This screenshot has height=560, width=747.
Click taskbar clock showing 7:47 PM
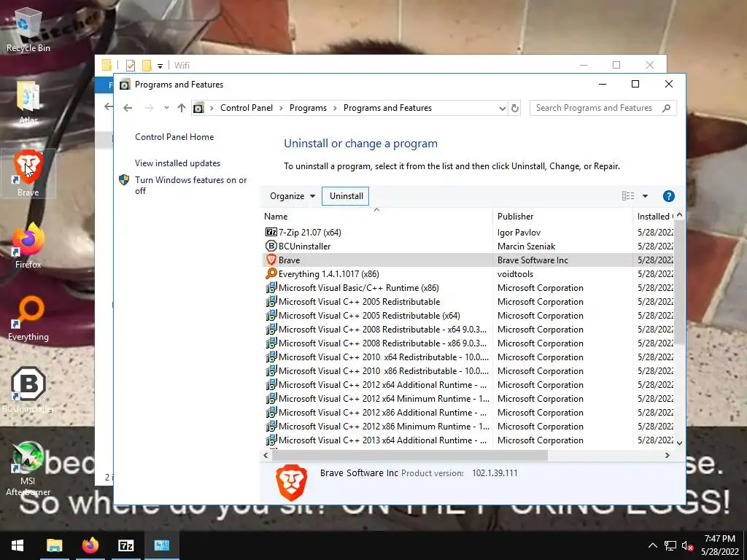pyautogui.click(x=720, y=545)
